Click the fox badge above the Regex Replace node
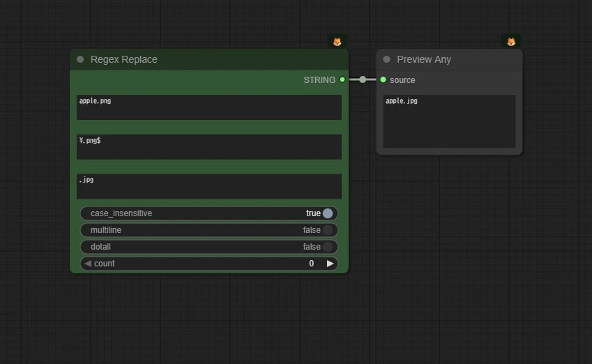 tap(337, 42)
